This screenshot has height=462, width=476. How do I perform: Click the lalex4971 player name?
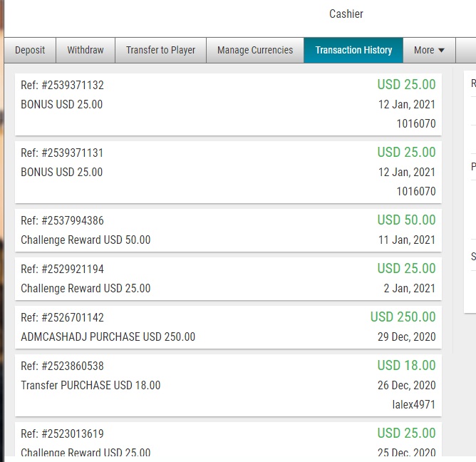coord(414,404)
